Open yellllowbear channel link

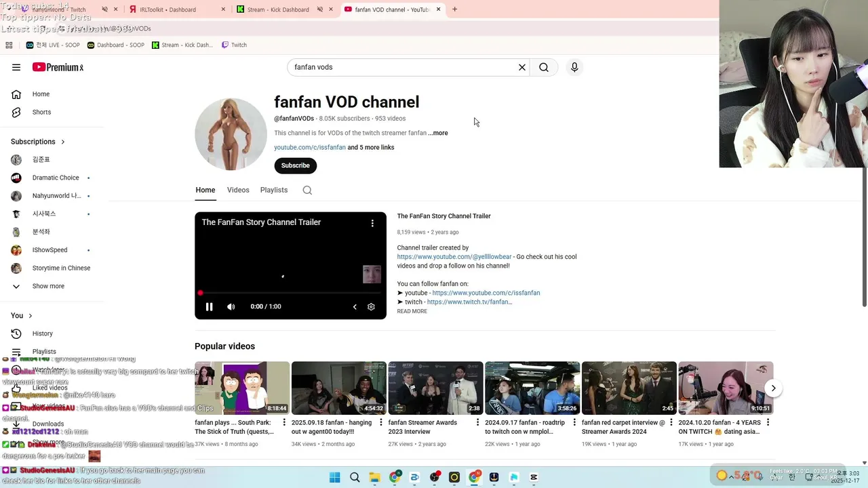click(454, 257)
